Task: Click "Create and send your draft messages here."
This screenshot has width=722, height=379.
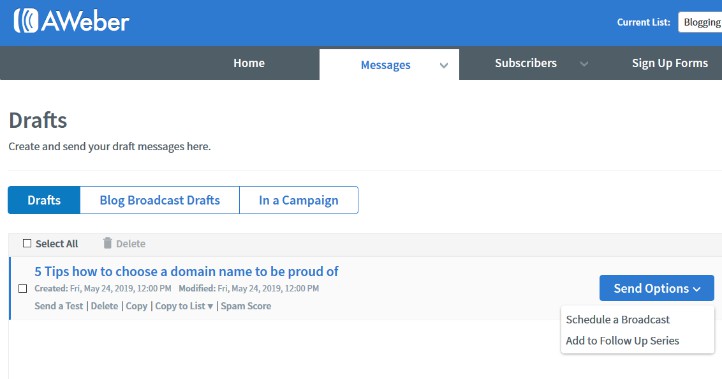Action: (110, 146)
